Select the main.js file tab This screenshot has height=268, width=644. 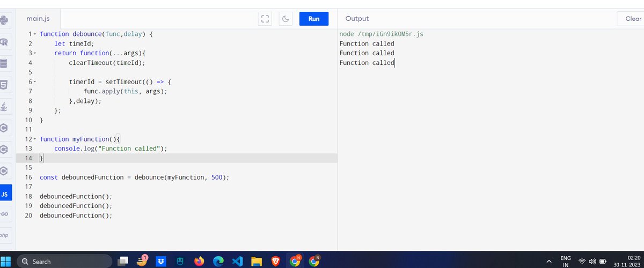[x=38, y=19]
